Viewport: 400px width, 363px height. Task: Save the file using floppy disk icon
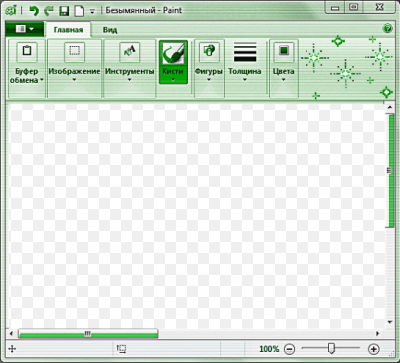[64, 11]
